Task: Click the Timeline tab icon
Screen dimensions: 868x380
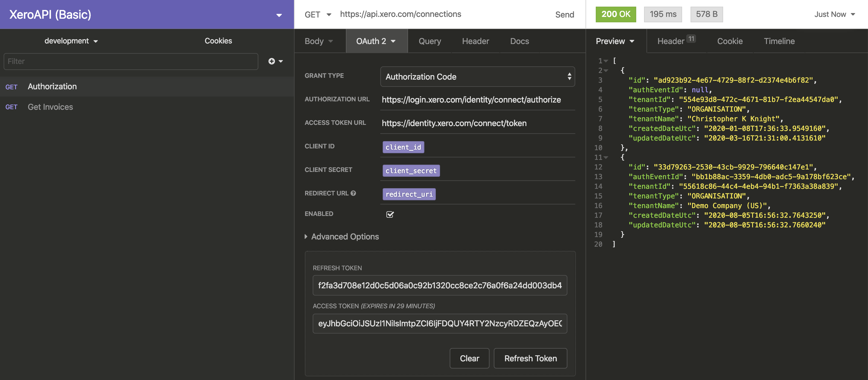Action: pos(779,40)
